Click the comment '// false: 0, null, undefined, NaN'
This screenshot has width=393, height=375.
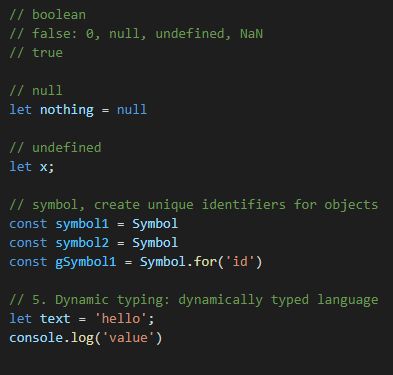(x=136, y=34)
